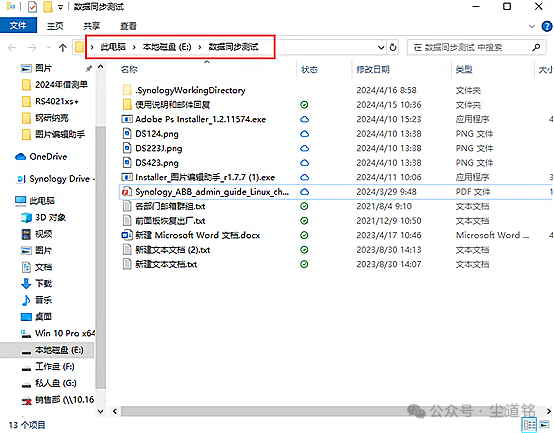Click 本地磁盘 (E:) in address breadcrumb
Image resolution: width=554 pixels, height=433 pixels.
pyautogui.click(x=167, y=47)
